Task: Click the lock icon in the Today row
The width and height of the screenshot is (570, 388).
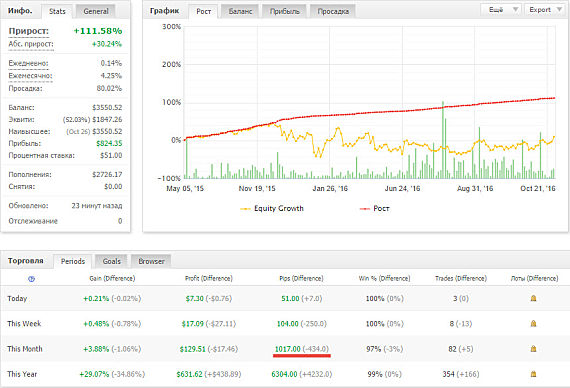Action: pos(533,298)
